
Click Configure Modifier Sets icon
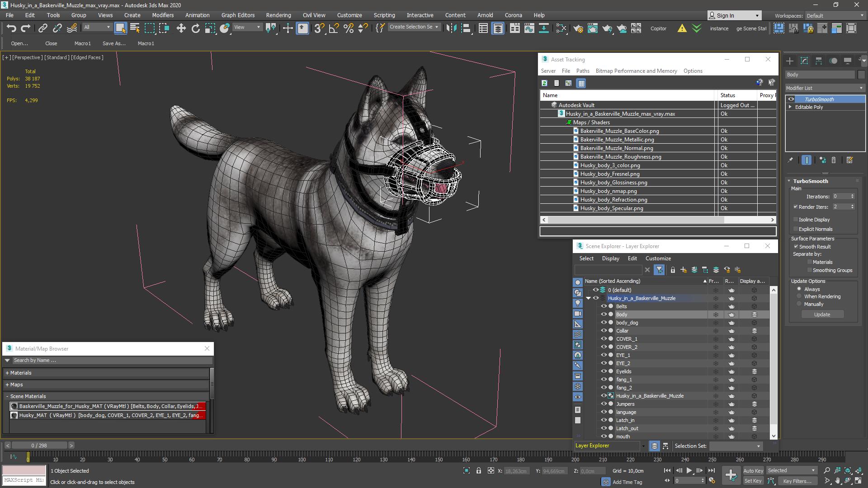point(849,160)
